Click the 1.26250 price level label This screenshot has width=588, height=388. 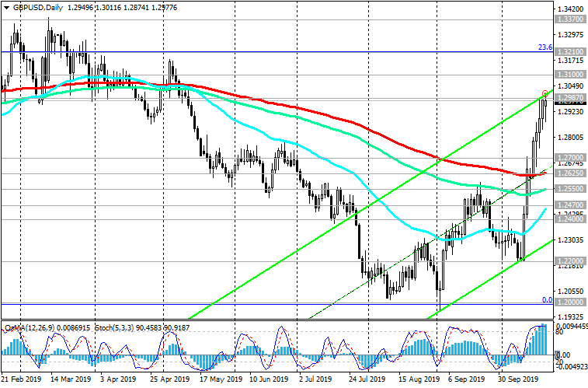click(571, 173)
